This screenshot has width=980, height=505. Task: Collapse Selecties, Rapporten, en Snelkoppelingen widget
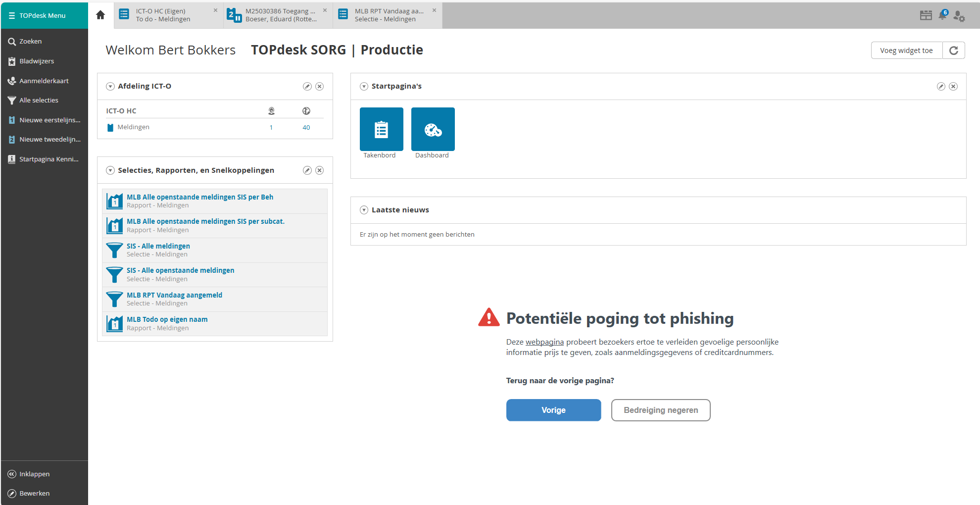tap(110, 171)
